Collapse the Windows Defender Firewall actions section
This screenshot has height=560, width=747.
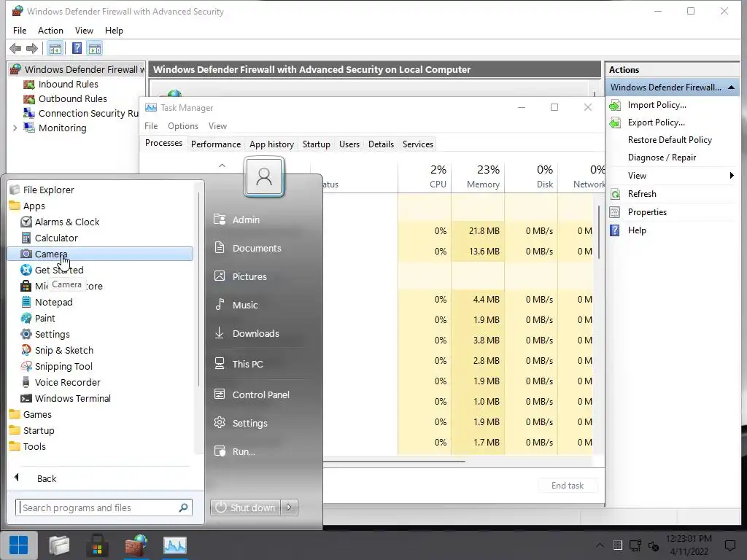coord(731,87)
